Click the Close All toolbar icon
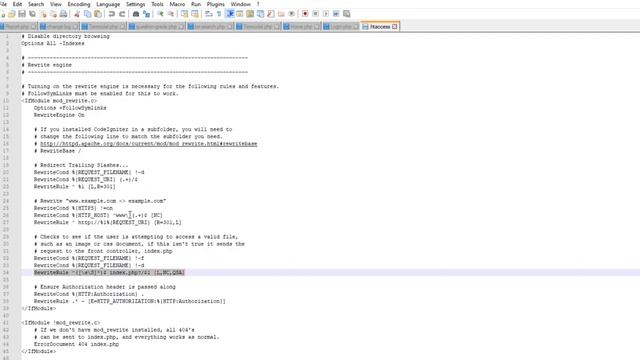 (x=53, y=14)
